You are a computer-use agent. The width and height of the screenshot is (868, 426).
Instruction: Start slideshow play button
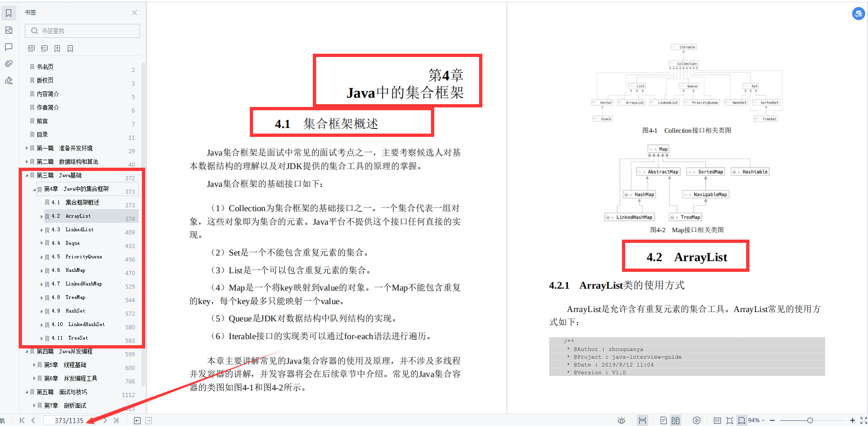(x=697, y=420)
